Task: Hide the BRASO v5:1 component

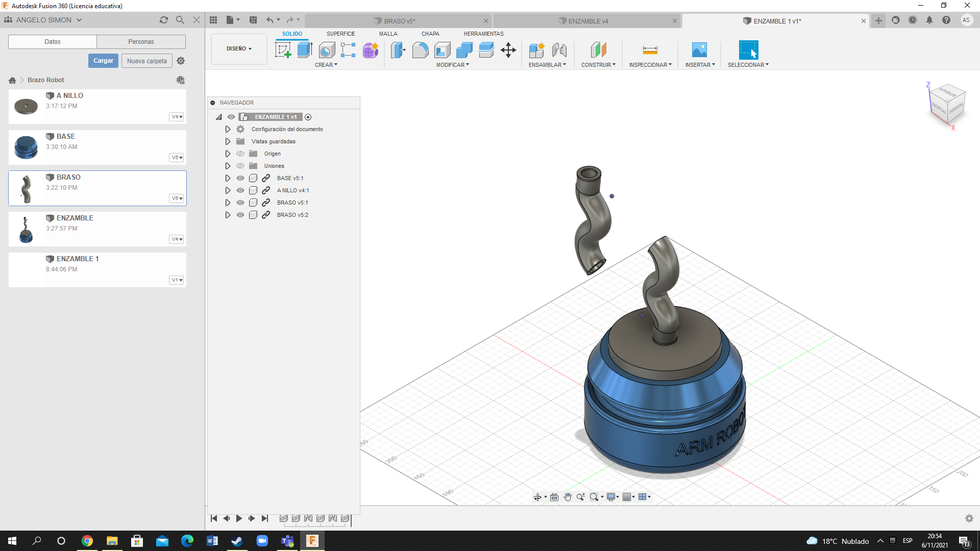Action: click(x=240, y=203)
